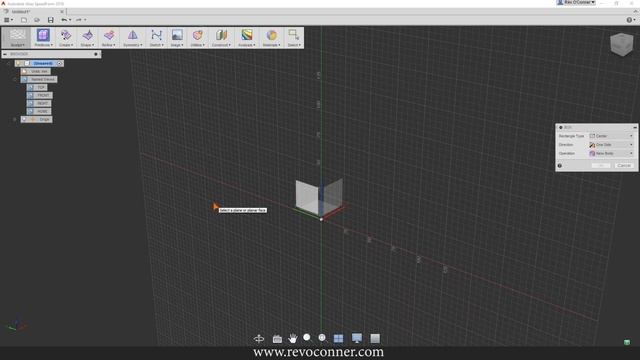Image resolution: width=640 pixels, height=360 pixels.
Task: Click the Redo arrow icon
Action: point(79,20)
